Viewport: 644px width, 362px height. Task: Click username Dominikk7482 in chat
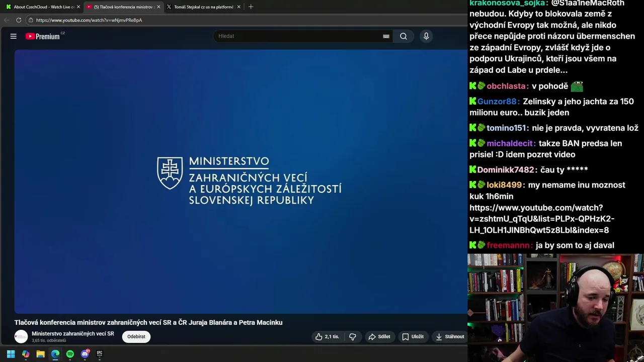tap(506, 170)
